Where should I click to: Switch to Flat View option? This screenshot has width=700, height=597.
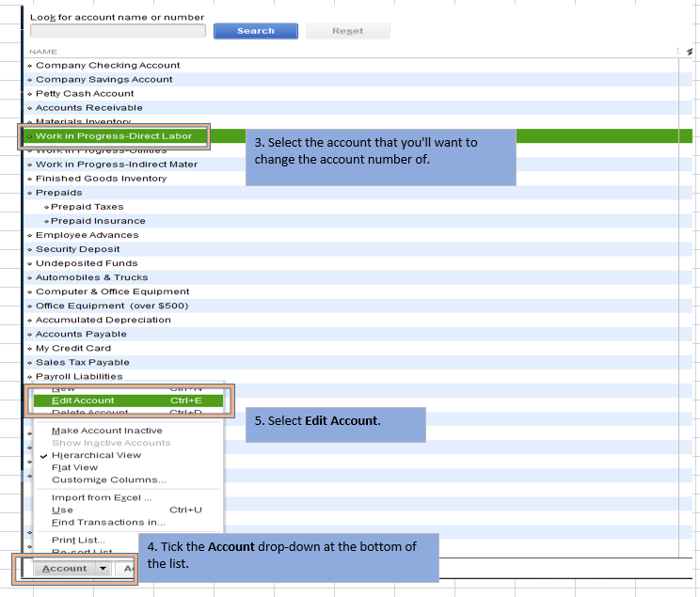[x=128, y=467]
